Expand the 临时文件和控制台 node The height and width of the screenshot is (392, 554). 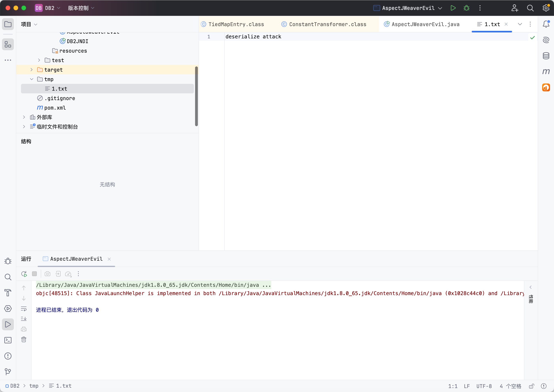coord(24,127)
